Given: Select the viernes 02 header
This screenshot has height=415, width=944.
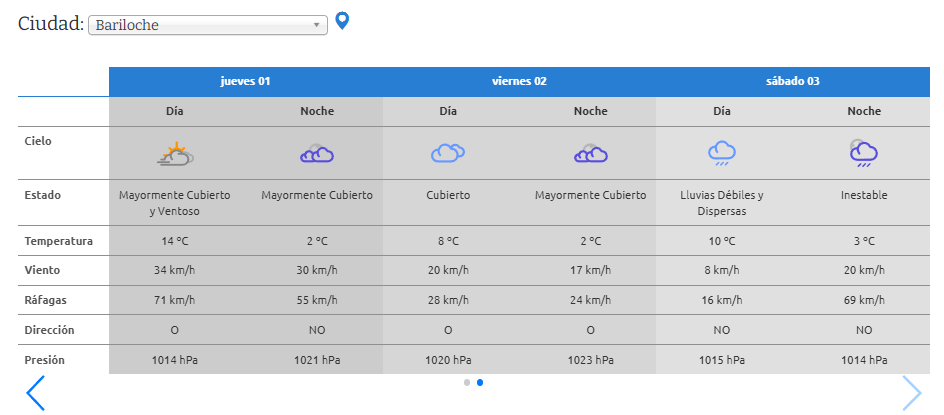Looking at the screenshot, I should tap(519, 81).
